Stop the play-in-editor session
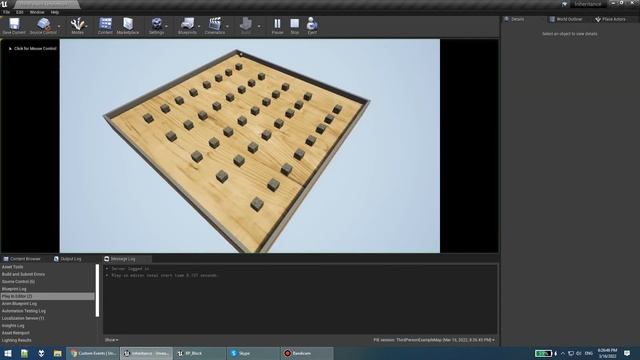The width and height of the screenshot is (640, 360). click(x=295, y=26)
